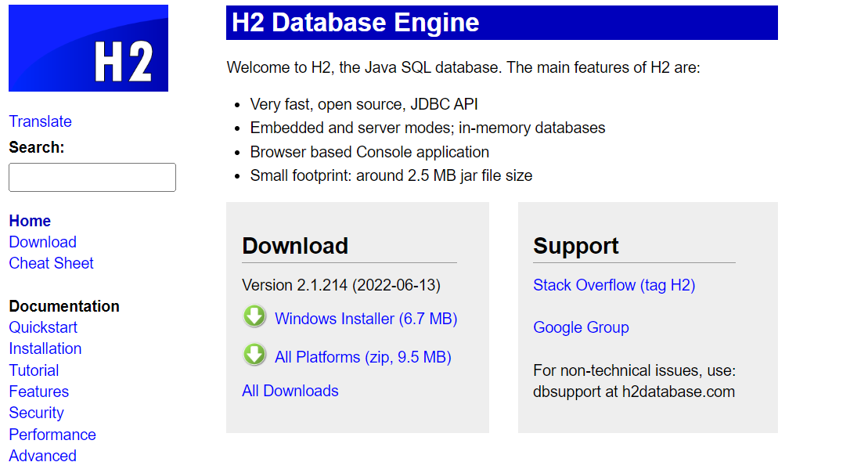Download All Platforms zip (9.5 MB)
The width and height of the screenshot is (868, 462).
coord(363,357)
